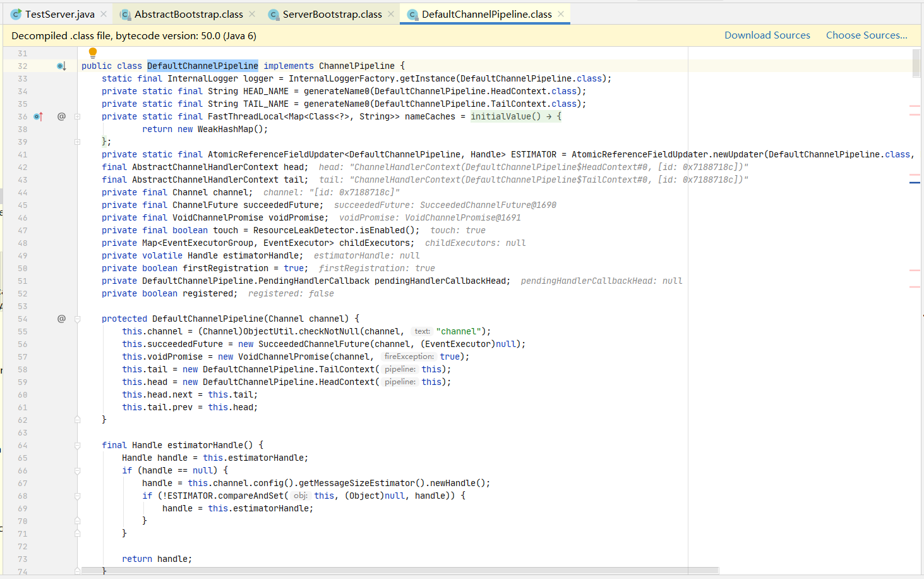The height and width of the screenshot is (579, 924).
Task: Collapse the fold end marker on line 70
Action: coord(77,521)
